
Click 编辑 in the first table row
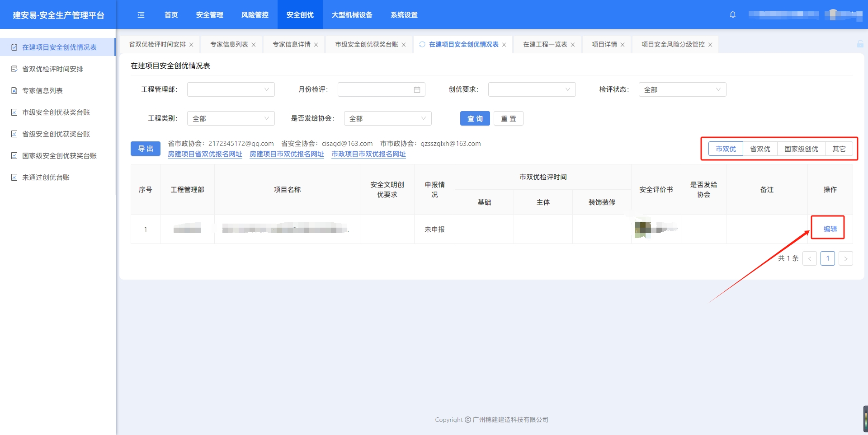(x=830, y=229)
